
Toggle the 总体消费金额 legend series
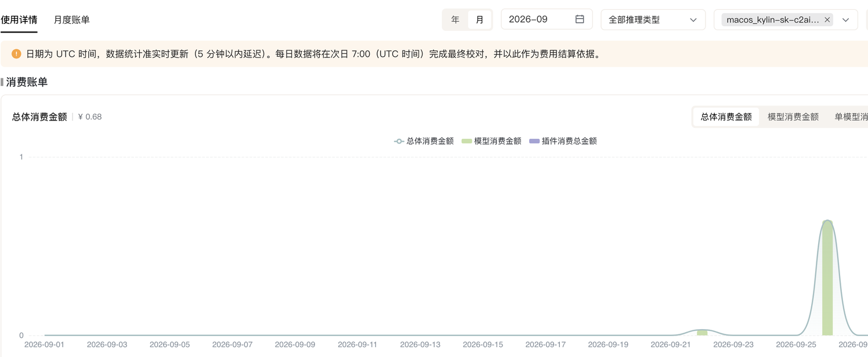[424, 141]
